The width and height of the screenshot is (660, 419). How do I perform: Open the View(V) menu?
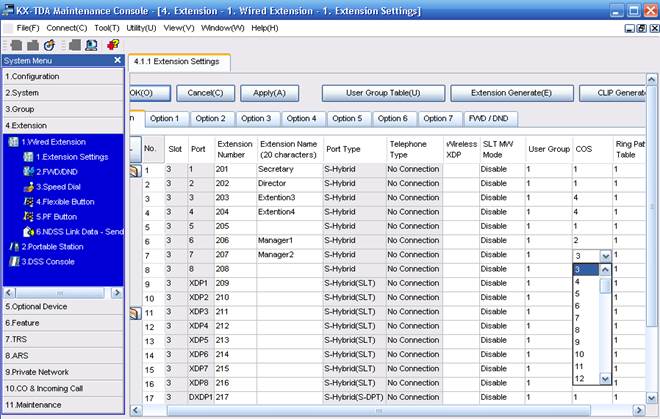pos(179,28)
